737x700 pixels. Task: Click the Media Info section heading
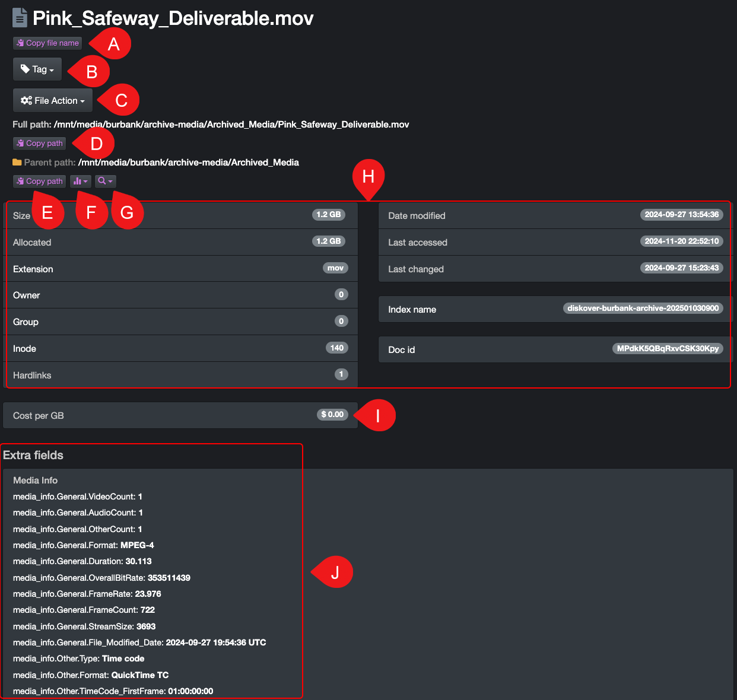36,481
